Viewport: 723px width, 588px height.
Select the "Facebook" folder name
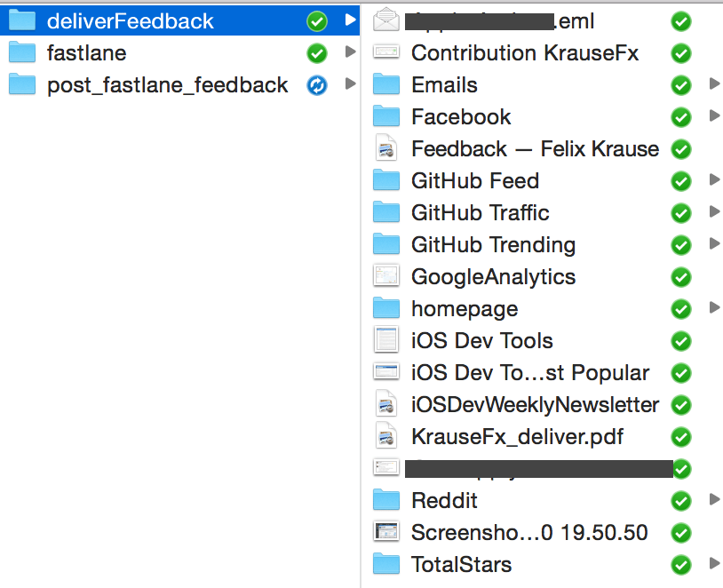click(461, 116)
